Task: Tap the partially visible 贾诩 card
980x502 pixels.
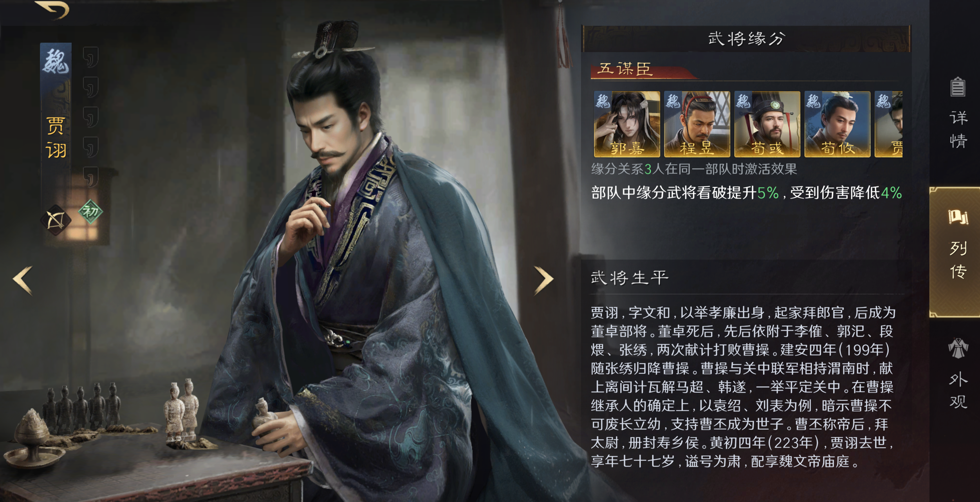Action: (x=888, y=124)
